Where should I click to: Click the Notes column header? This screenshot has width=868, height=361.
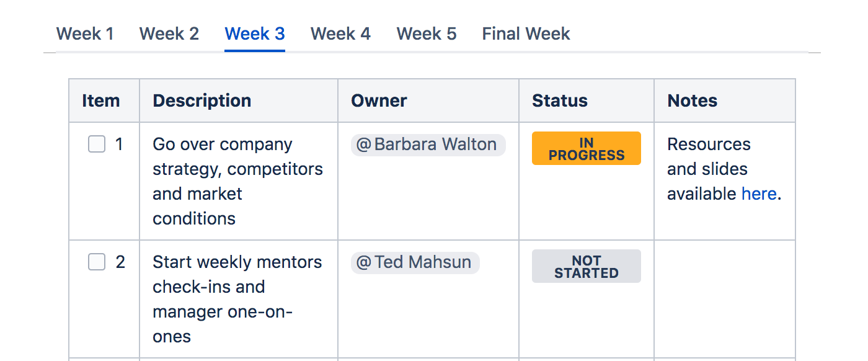click(x=692, y=100)
